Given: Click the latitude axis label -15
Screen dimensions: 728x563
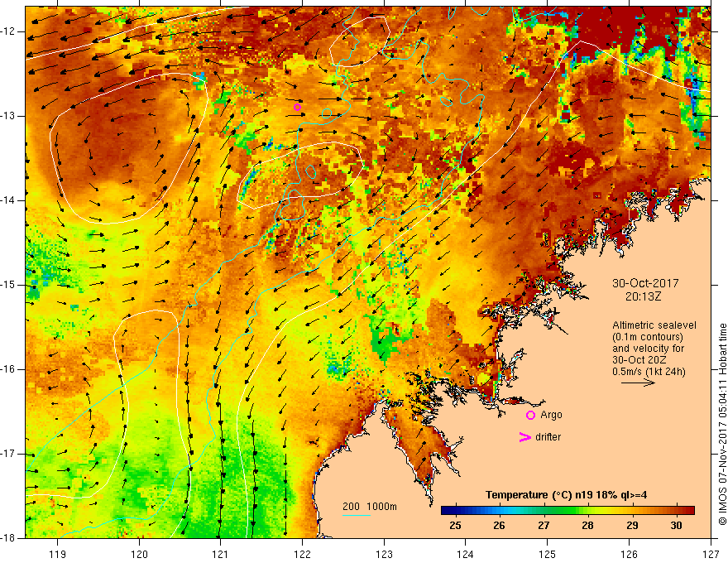Looking at the screenshot, I should [x=8, y=285].
